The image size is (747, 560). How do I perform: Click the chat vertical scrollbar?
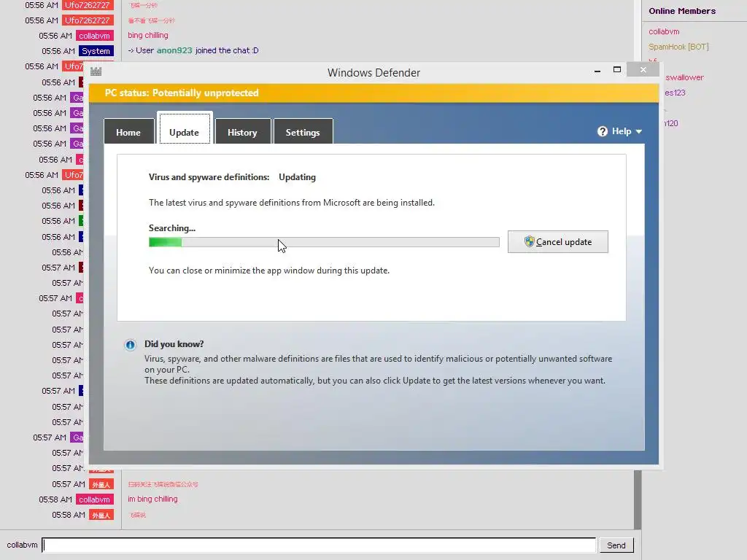click(638, 499)
